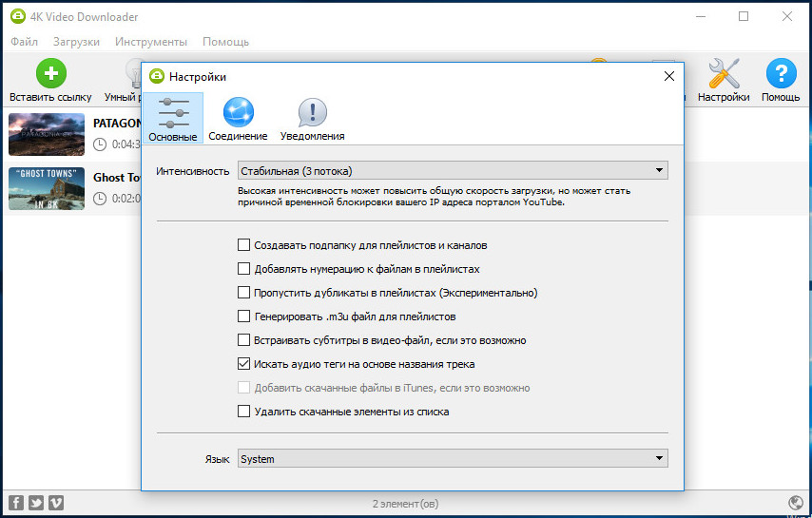This screenshot has width=812, height=518.
Task: Open the Twitter icon in the status bar
Action: [x=36, y=503]
